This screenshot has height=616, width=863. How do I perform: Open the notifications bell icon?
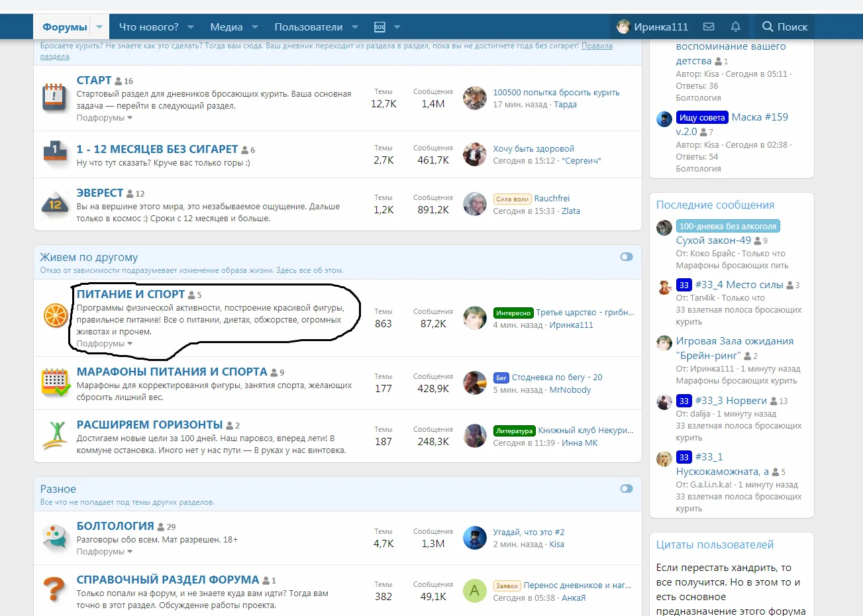[735, 27]
